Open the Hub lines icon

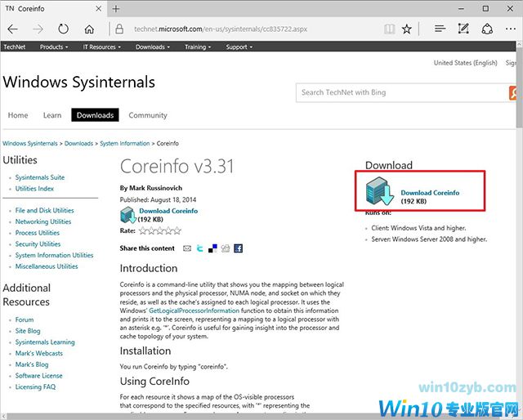(440, 29)
